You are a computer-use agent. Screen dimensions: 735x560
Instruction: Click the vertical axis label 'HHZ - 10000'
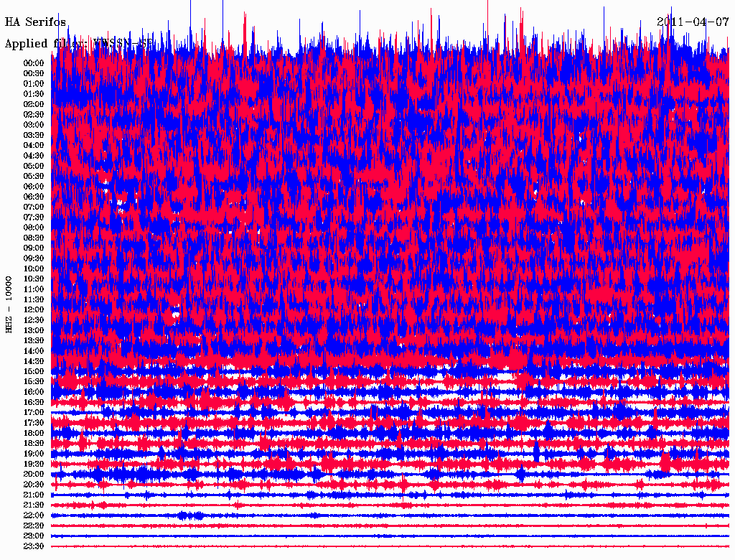(9, 305)
